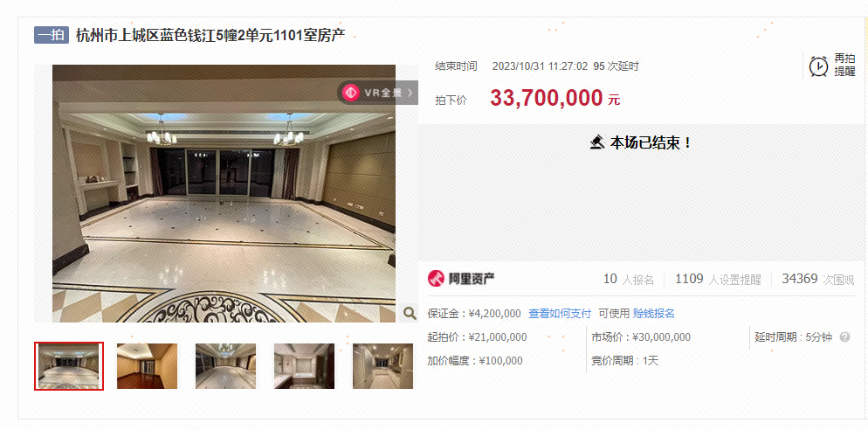Click the 10 人报名 registration count
This screenshot has height=430, width=868.
pyautogui.click(x=629, y=280)
